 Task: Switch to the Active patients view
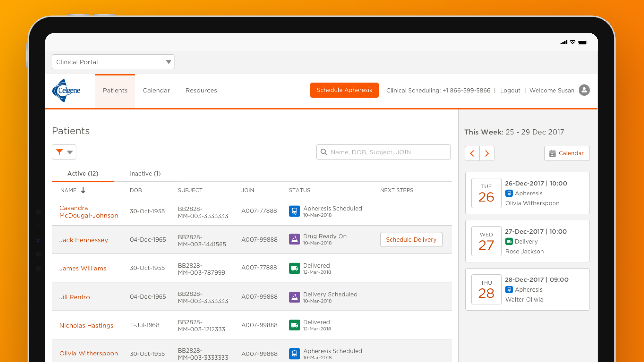(x=83, y=173)
